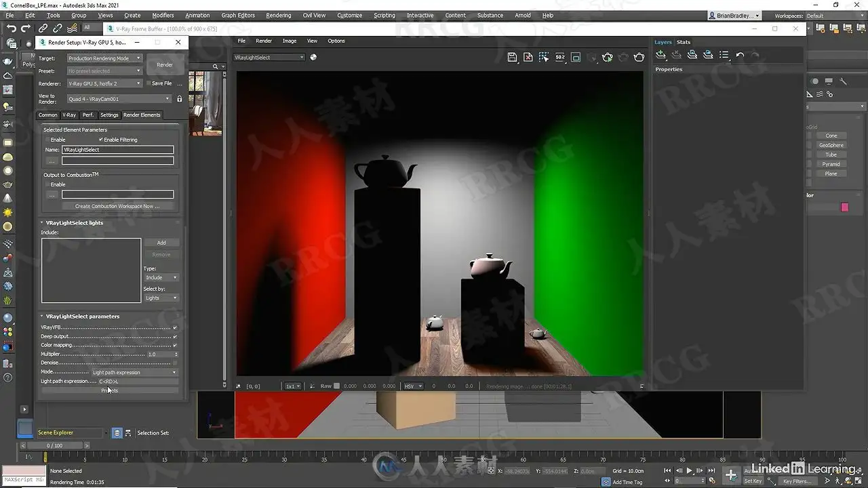
Task: Click the Play Animation button
Action: pyautogui.click(x=690, y=470)
